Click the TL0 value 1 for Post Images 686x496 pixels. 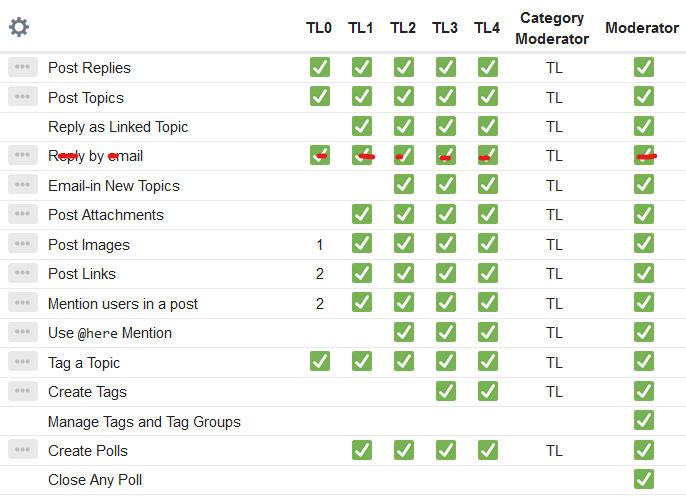tap(320, 245)
